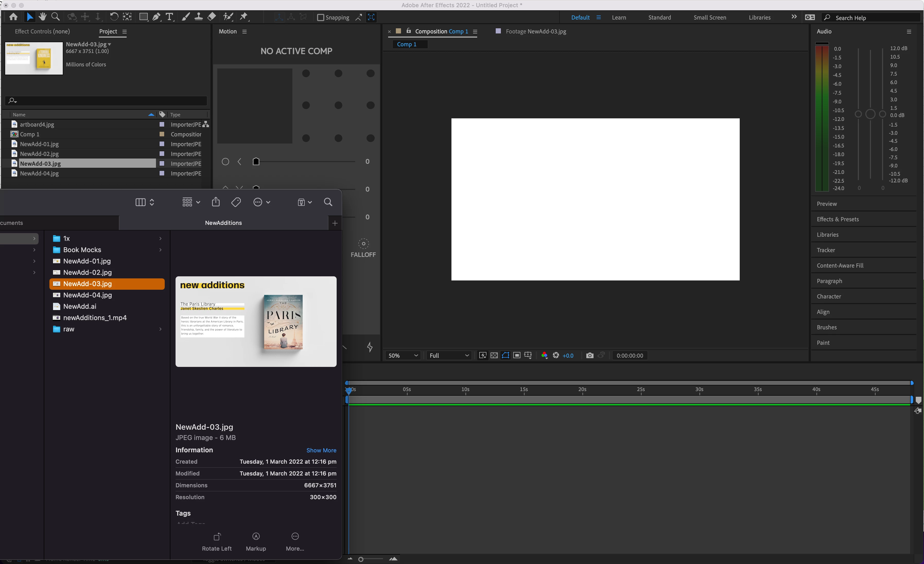Click the Show More link
This screenshot has width=924, height=564.
click(x=321, y=450)
